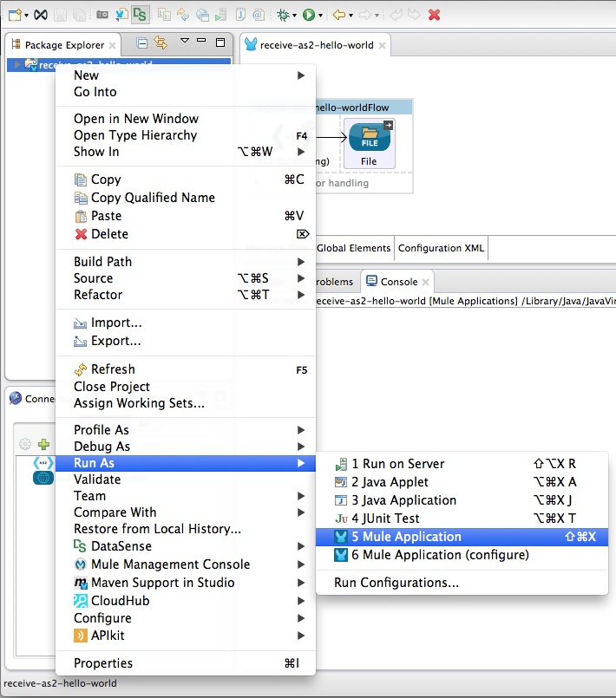Click the red Delete icon
The width and height of the screenshot is (616, 698).
click(x=81, y=234)
